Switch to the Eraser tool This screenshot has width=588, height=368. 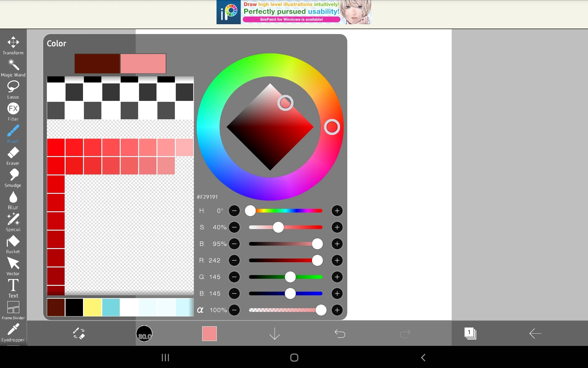[13, 154]
